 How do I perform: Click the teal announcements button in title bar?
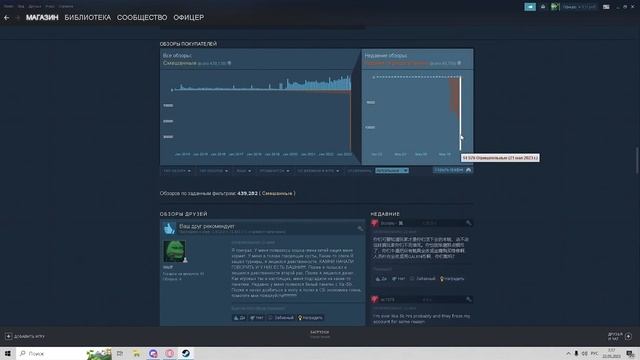530,7
